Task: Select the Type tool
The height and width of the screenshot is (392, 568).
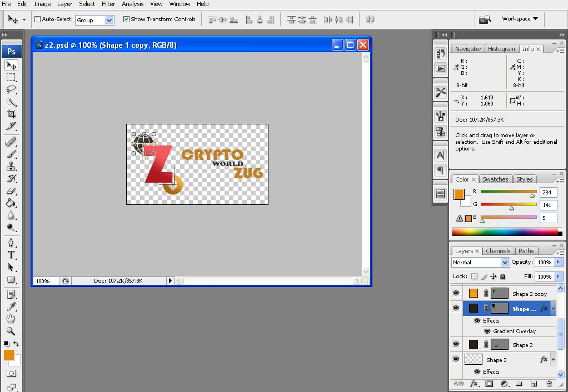Action: tap(11, 255)
